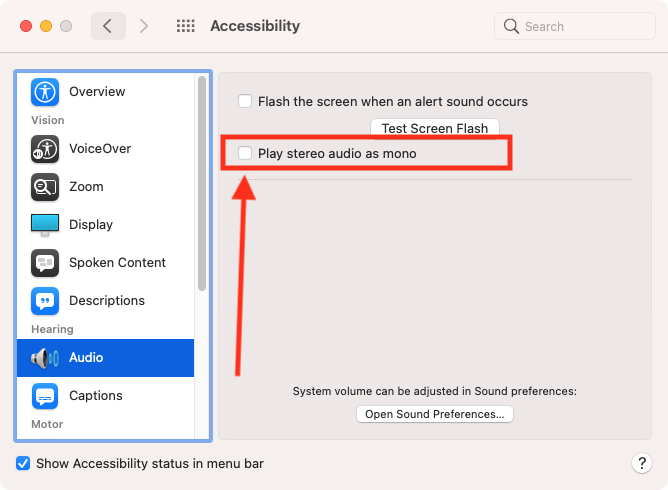Viewport: 668px width, 490px height.
Task: Enable Play stereo audio as mono
Action: (245, 154)
